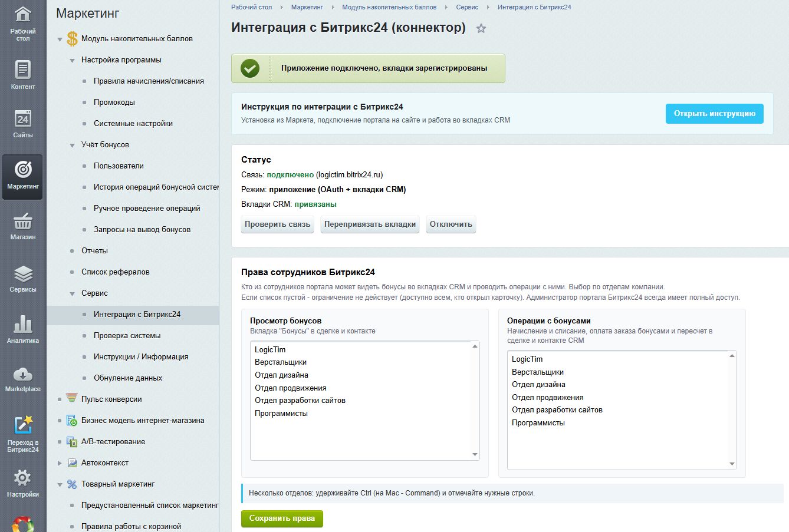
Task: Click the Проверить связь button
Action: click(x=278, y=224)
